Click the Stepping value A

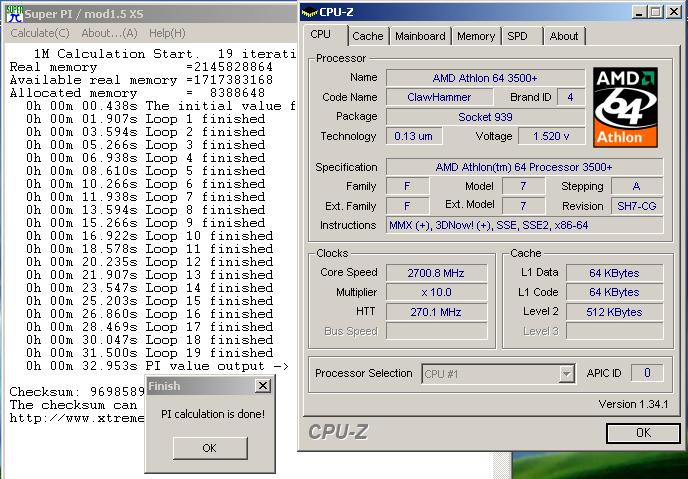point(637,186)
